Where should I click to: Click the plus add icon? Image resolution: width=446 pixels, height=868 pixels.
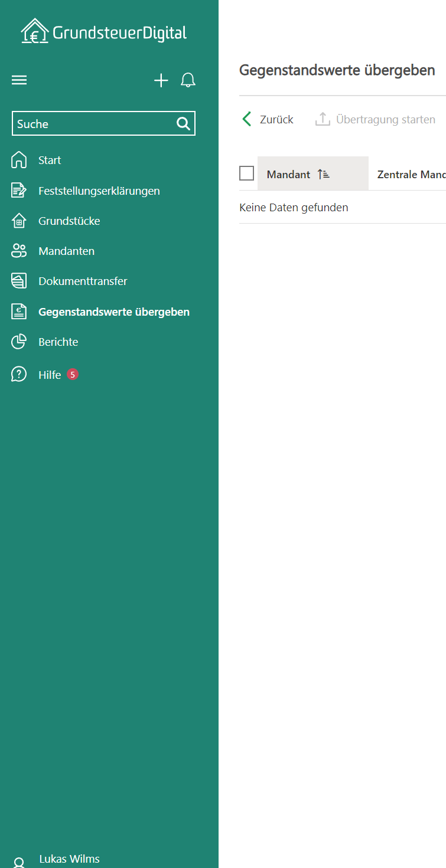(x=161, y=81)
